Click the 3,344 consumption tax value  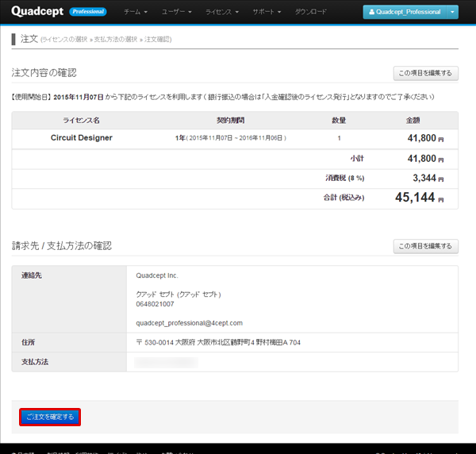(x=424, y=178)
